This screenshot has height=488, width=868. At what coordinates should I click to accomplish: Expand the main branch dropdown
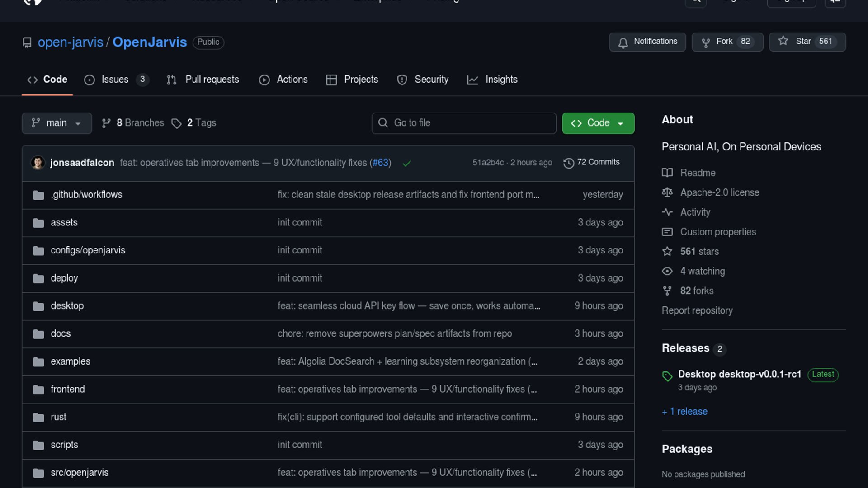[57, 123]
